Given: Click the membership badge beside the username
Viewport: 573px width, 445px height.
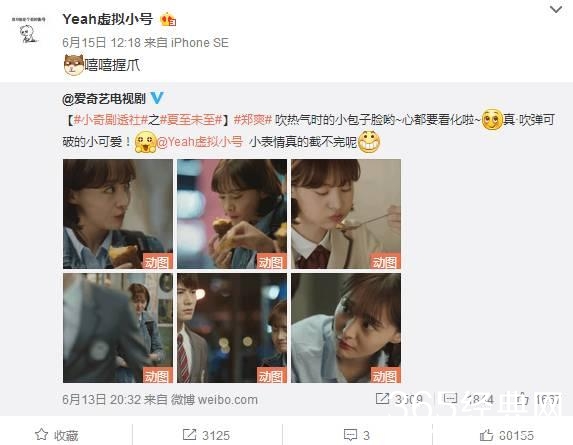Looking at the screenshot, I should 168,19.
